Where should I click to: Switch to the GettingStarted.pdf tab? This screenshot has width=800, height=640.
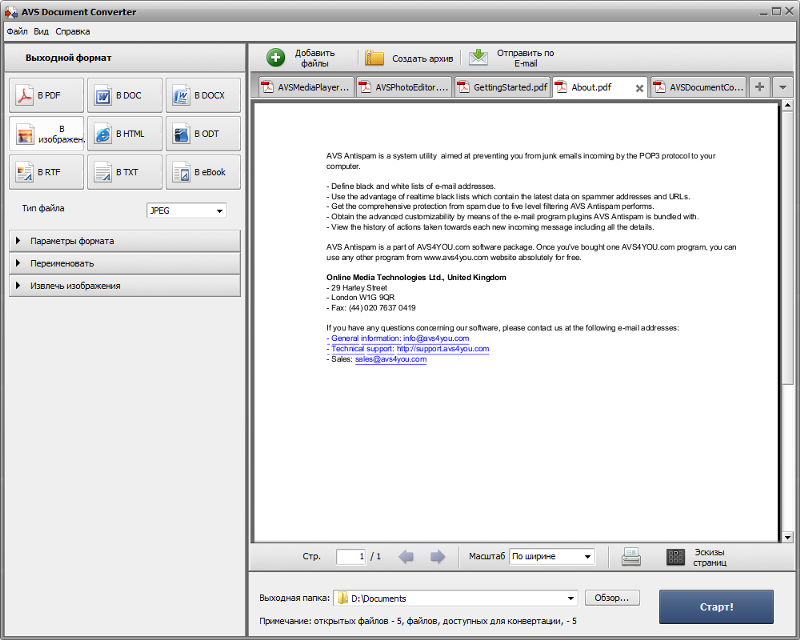503,87
